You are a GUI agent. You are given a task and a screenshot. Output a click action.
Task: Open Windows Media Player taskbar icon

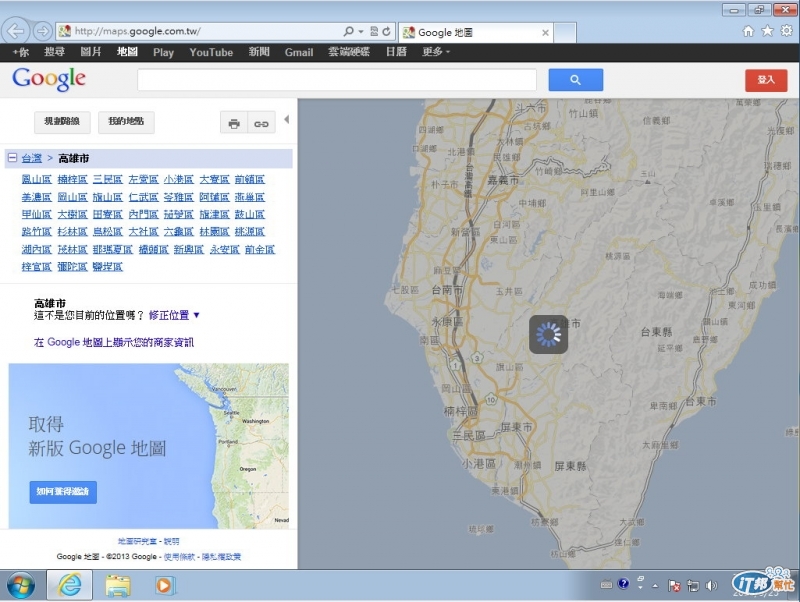[164, 585]
